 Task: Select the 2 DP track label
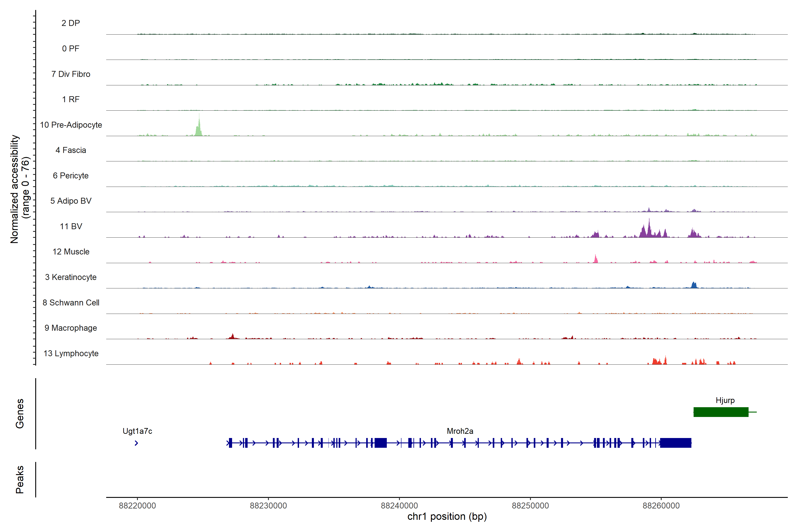pos(70,23)
